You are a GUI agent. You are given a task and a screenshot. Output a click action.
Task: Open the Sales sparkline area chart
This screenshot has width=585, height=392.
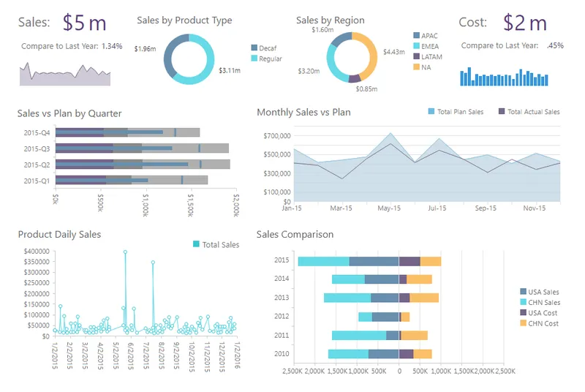(65, 74)
